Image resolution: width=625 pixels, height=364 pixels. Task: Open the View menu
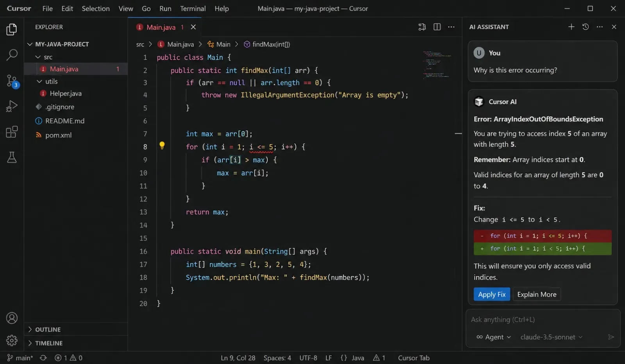tap(126, 8)
